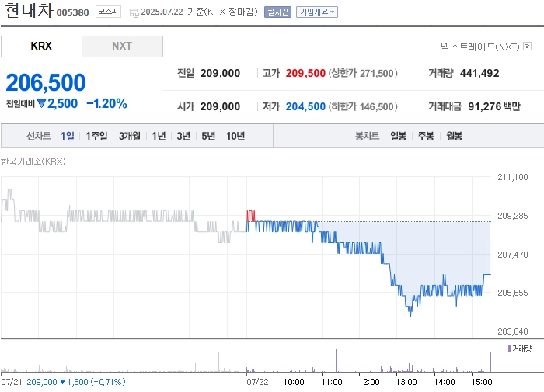Click the 봉차트 label
Screen dimensions: 544x392
tap(367, 136)
